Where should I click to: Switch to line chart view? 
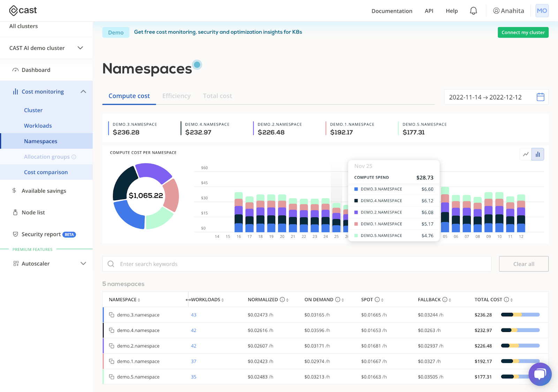tap(526, 154)
